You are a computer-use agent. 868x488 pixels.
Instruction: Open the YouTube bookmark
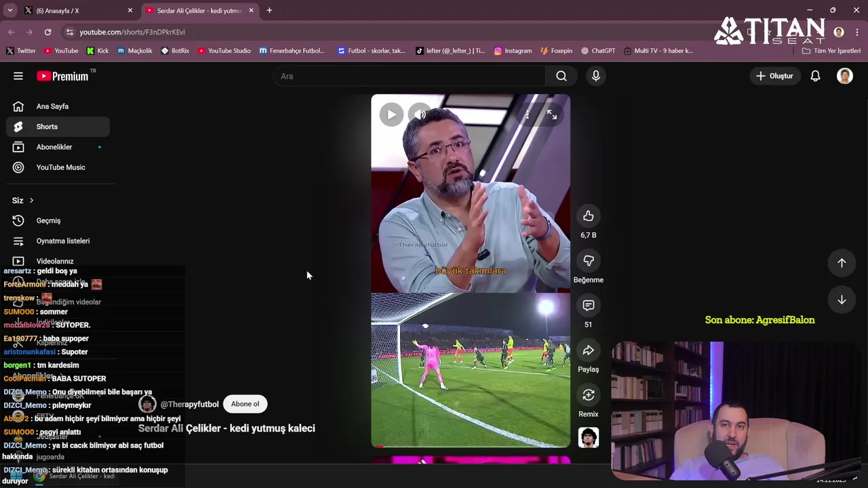61,51
